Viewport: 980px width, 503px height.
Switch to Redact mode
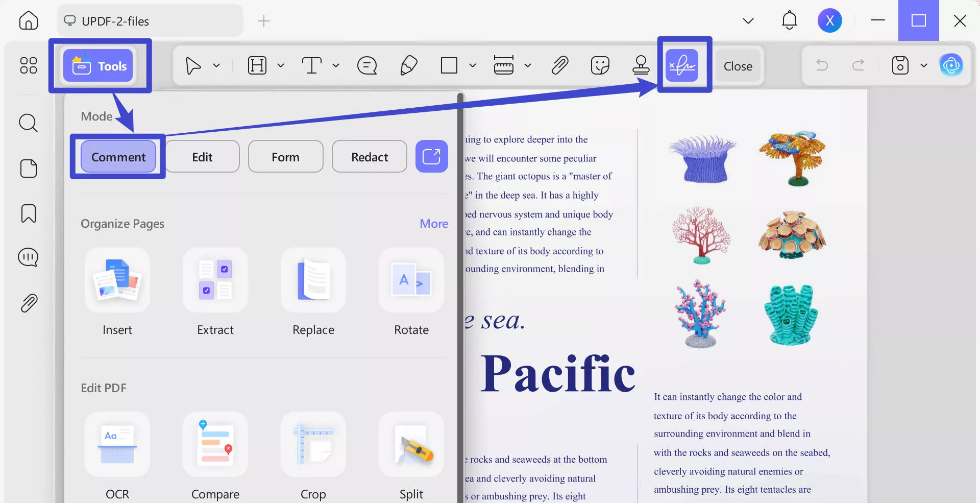click(x=369, y=157)
